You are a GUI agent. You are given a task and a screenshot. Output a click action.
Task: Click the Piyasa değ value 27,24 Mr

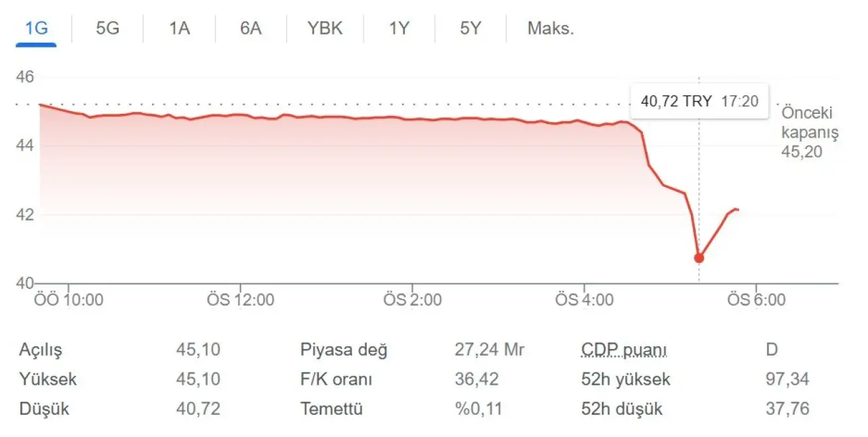[x=490, y=350]
